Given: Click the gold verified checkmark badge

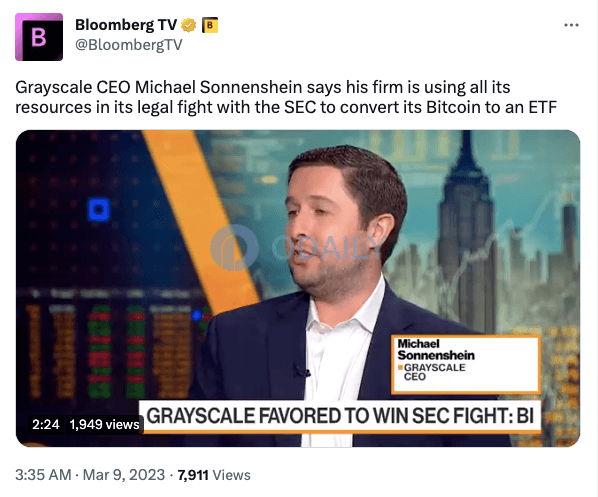Looking at the screenshot, I should click(x=188, y=25).
